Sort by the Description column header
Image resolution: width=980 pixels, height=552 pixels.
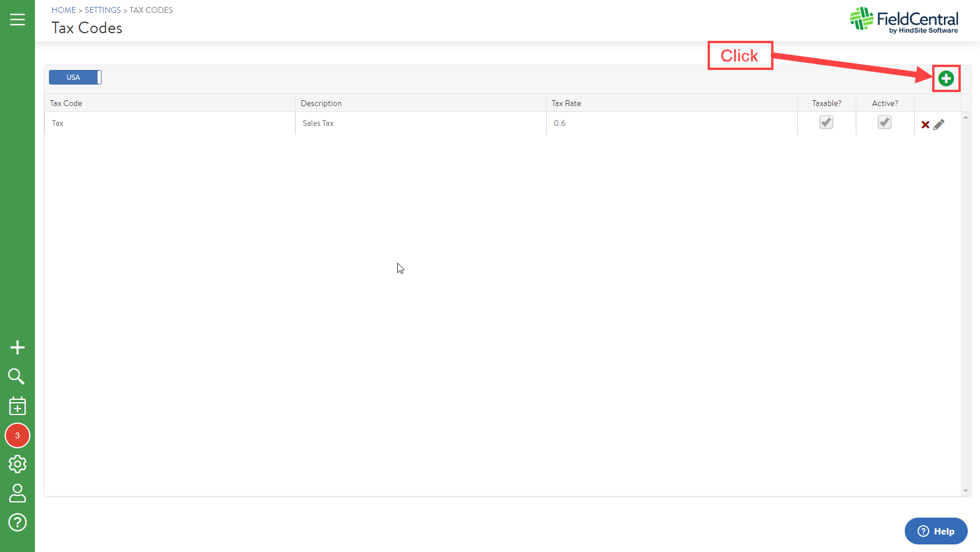pos(321,103)
